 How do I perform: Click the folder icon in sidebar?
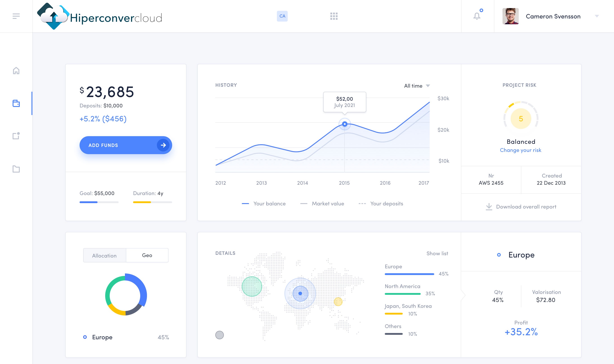pos(16,169)
